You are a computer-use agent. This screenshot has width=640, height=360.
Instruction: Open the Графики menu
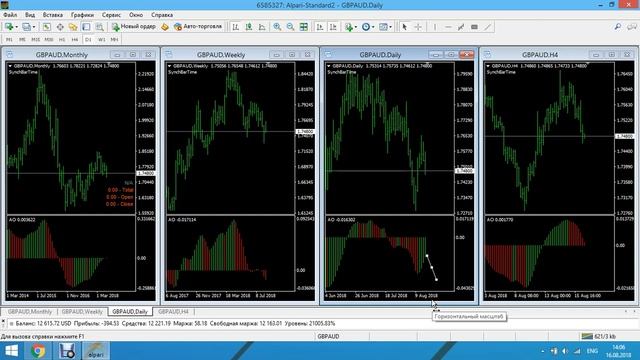82,15
